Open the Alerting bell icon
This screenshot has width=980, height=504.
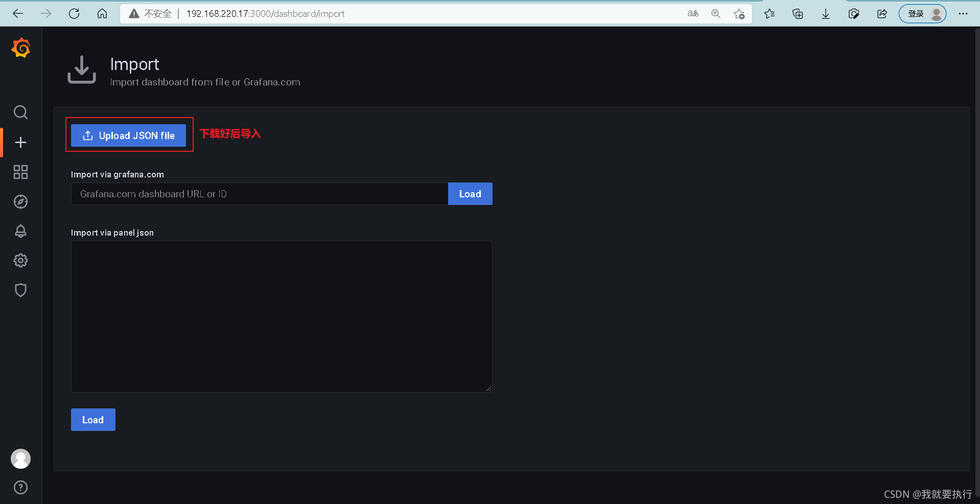click(20, 231)
